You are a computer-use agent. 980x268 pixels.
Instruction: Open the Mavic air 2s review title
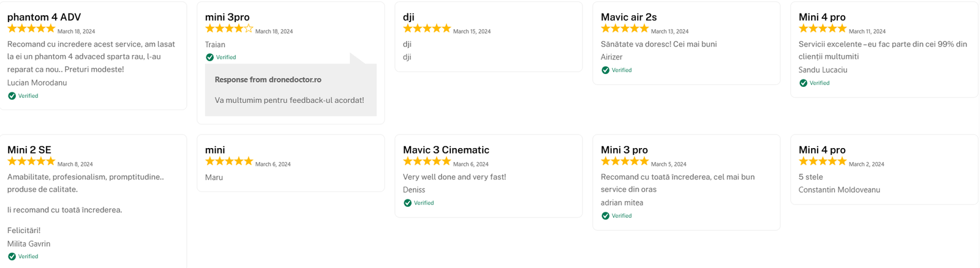click(628, 17)
